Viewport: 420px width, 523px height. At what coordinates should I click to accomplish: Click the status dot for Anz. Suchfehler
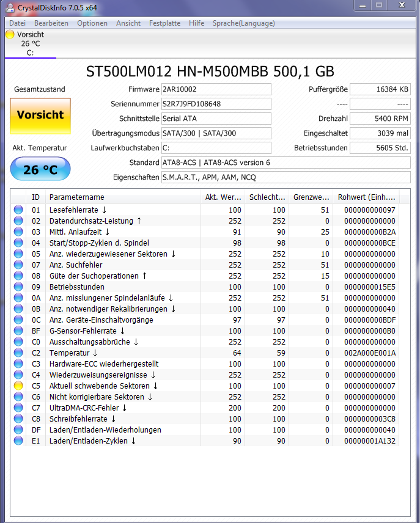[x=18, y=265]
